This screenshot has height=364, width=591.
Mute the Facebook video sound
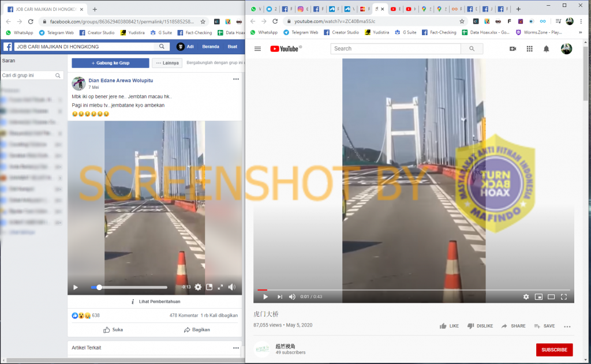231,287
